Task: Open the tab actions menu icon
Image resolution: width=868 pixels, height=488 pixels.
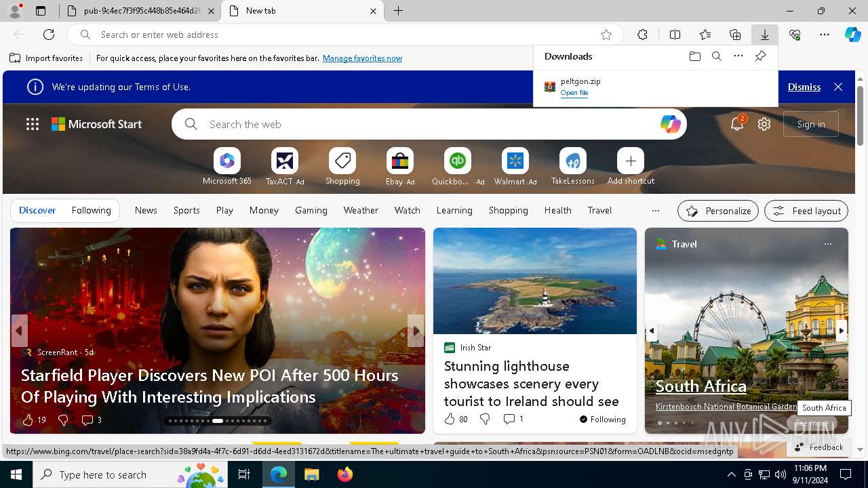Action: click(x=41, y=11)
